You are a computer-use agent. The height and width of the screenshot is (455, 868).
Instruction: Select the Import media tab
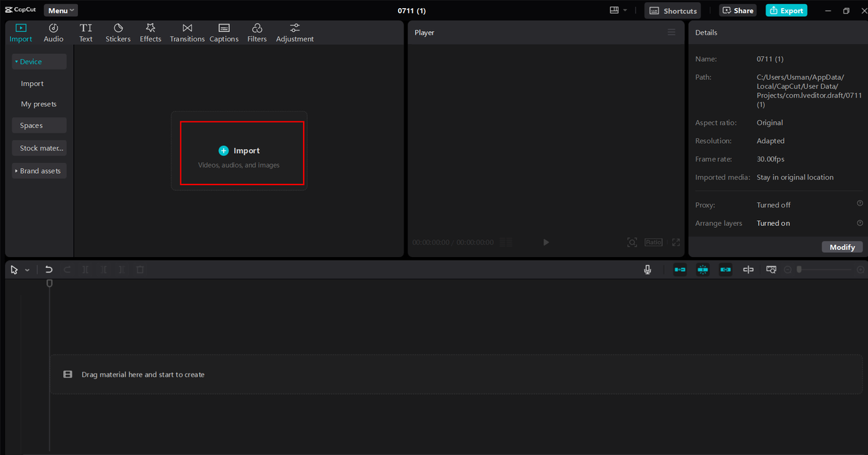[x=20, y=33]
